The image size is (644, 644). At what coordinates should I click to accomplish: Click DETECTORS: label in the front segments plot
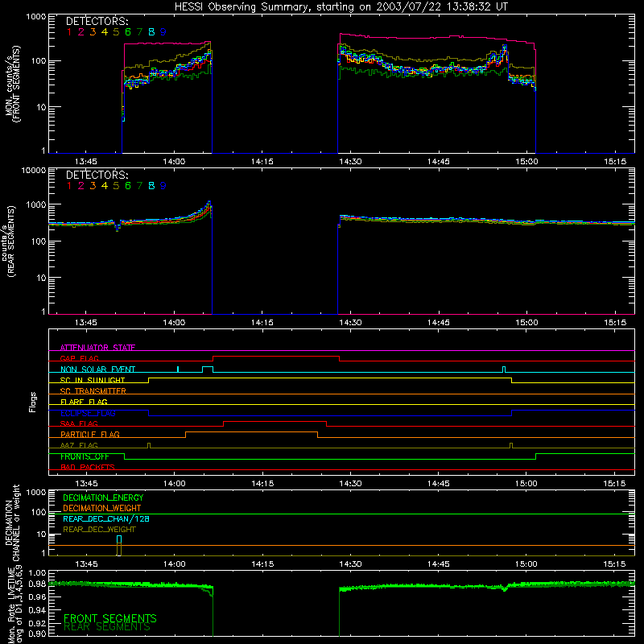97,22
